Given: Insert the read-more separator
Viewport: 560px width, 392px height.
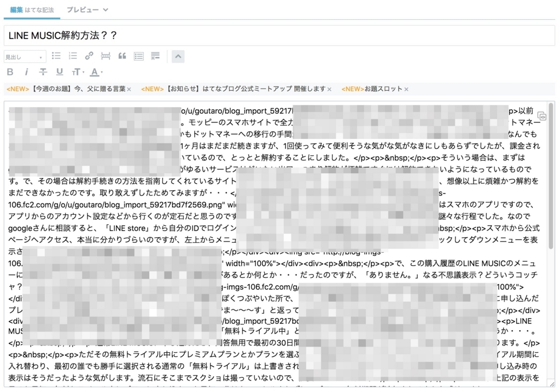Looking at the screenshot, I should pos(106,56).
